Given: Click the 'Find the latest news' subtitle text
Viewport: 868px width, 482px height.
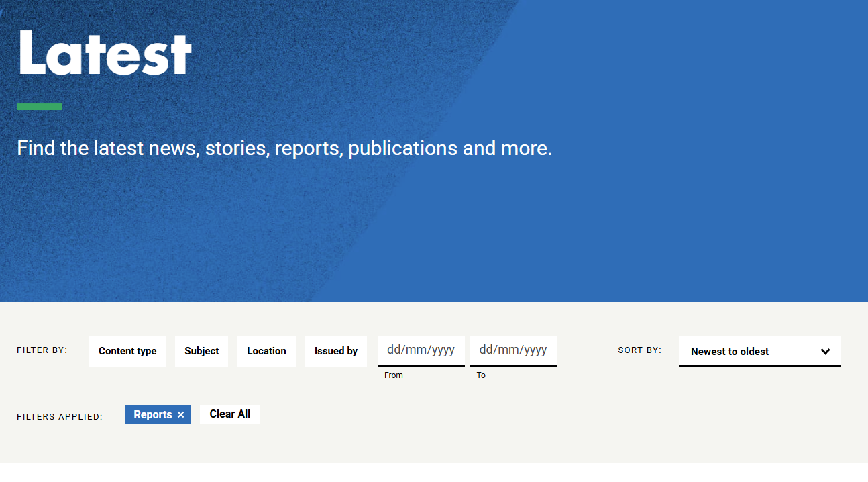Looking at the screenshot, I should [284, 148].
